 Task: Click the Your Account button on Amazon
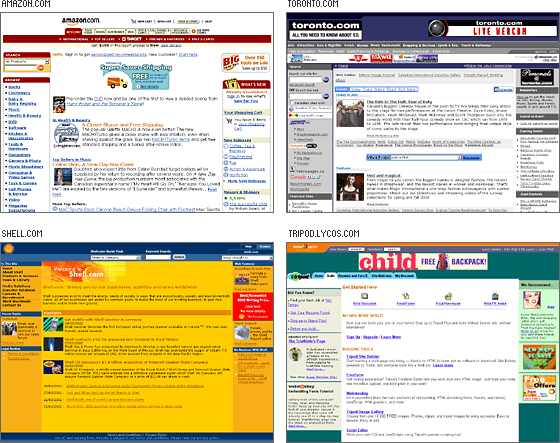click(188, 21)
